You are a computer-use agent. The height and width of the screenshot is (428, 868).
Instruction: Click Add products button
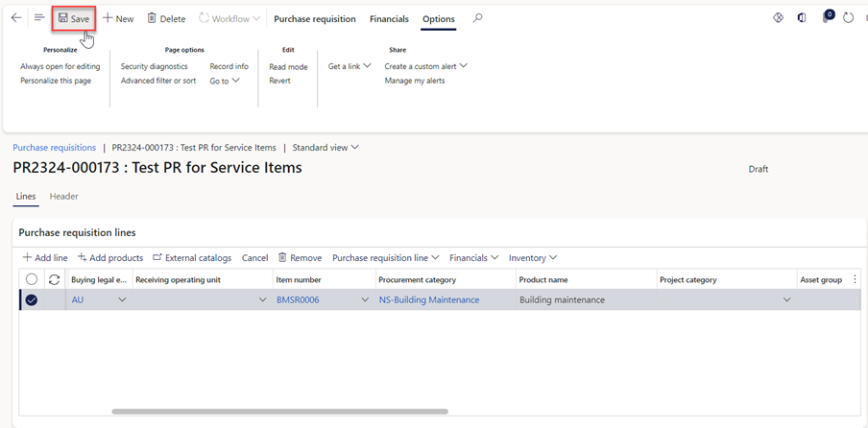click(x=110, y=258)
